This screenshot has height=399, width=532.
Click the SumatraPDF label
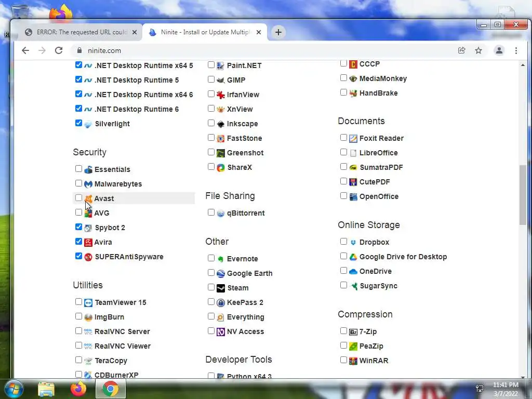tap(381, 167)
